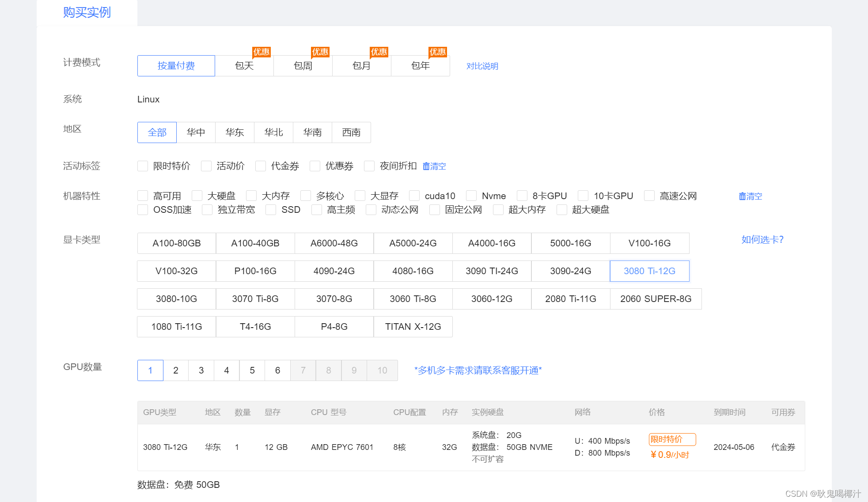The image size is (868, 502).
Task: Click the 代金券 coupon cell
Action: click(783, 447)
